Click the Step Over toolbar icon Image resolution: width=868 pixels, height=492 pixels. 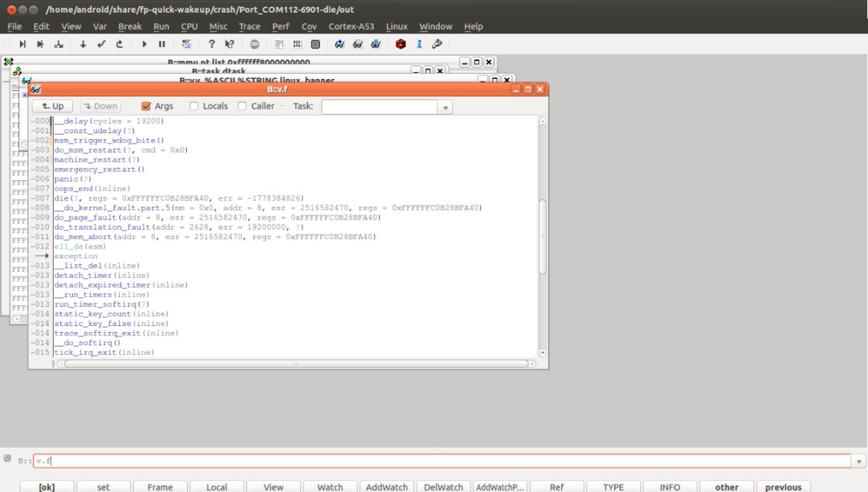tap(40, 44)
